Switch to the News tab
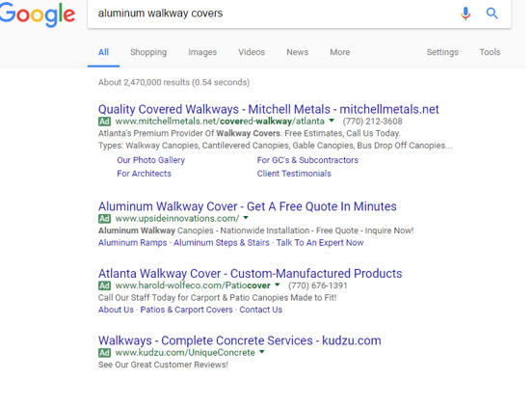 (x=297, y=52)
